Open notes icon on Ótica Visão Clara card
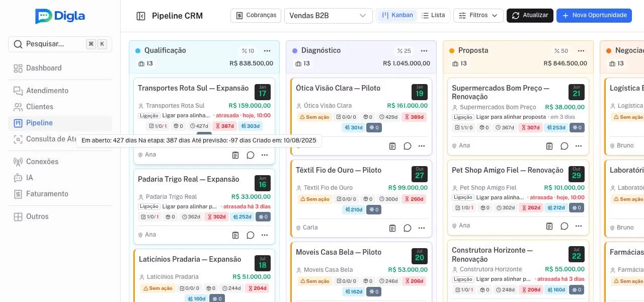The image size is (644, 302). pos(392,146)
